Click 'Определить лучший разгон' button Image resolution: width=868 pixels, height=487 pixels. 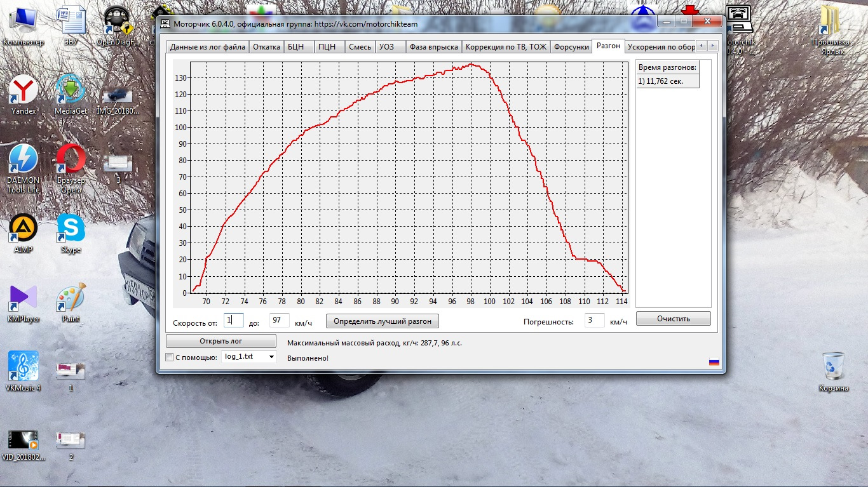point(383,321)
